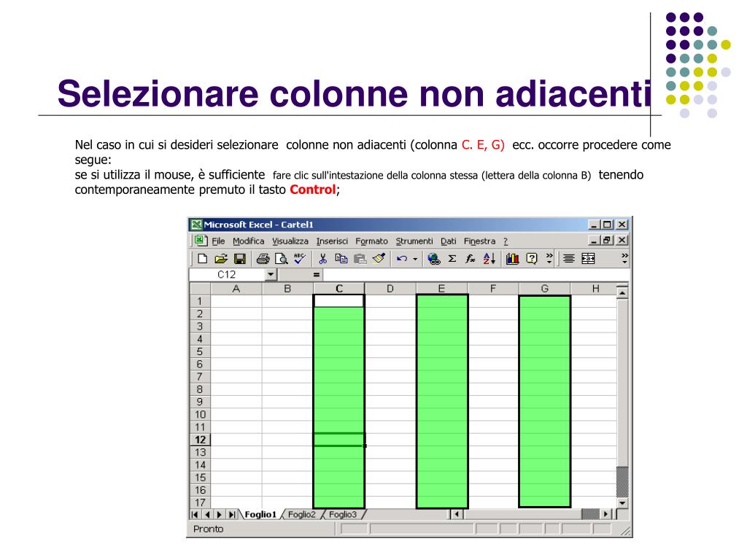Viewport: 747px width, 560px height.
Task: Click horizontal scrollbar left arrow
Action: click(457, 514)
